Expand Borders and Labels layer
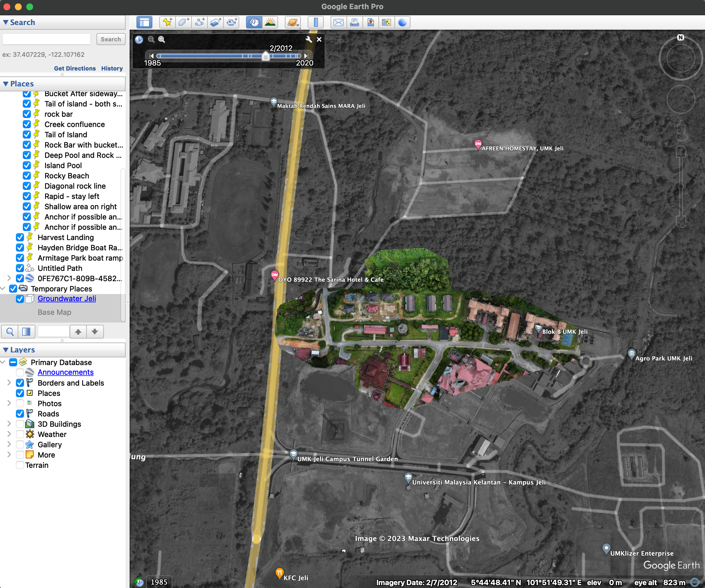Screen dimensions: 705x588 pos(9,383)
